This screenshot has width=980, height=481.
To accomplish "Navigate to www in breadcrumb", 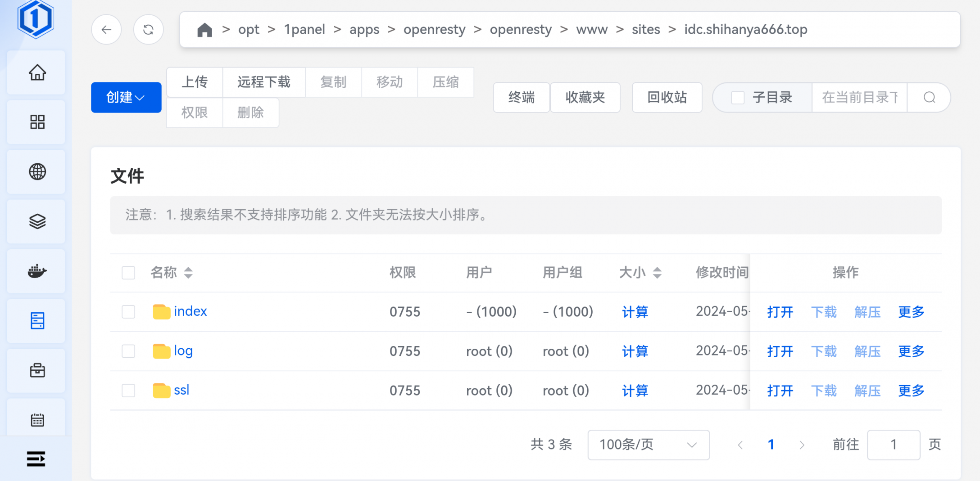I will pos(592,30).
